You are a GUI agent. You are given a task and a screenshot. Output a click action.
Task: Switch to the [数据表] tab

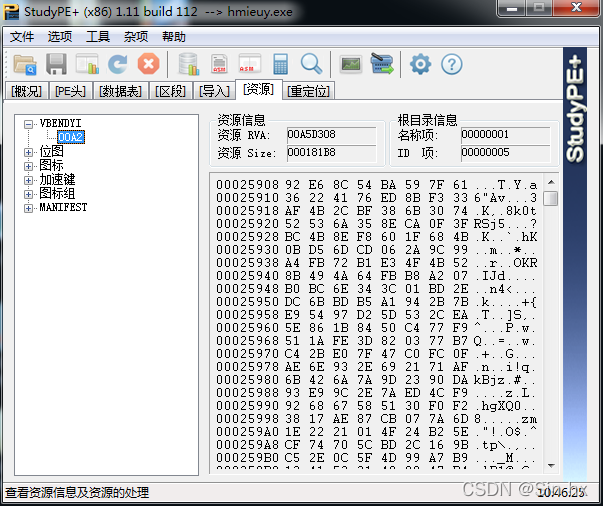tap(120, 91)
